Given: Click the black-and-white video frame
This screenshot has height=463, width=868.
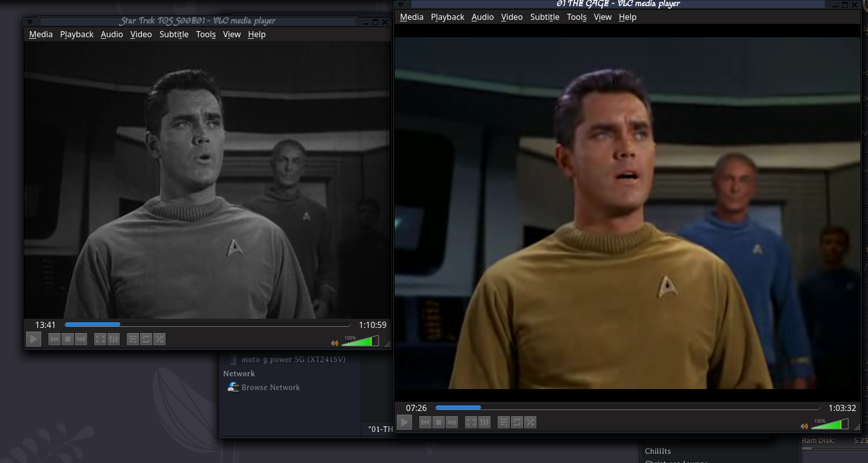Looking at the screenshot, I should click(207, 180).
